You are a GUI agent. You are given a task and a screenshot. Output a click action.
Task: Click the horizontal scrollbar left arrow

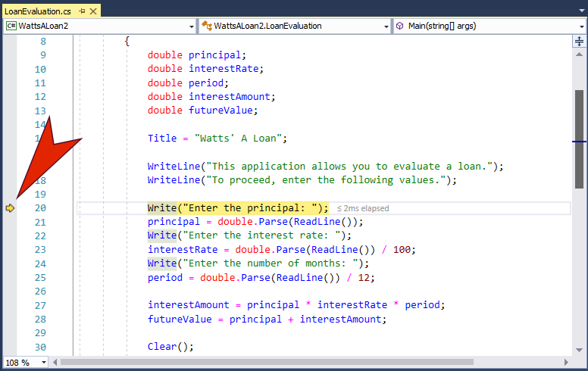[x=55, y=362]
